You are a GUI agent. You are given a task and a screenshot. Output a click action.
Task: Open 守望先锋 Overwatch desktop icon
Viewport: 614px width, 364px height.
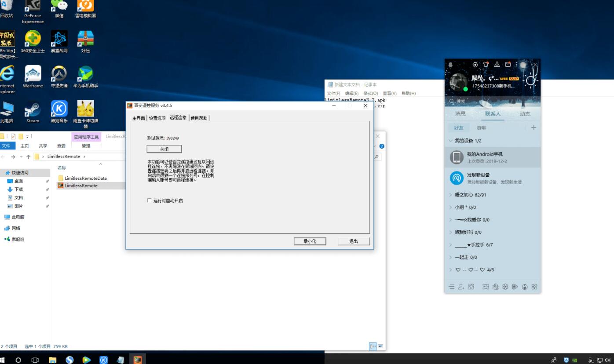(x=59, y=76)
